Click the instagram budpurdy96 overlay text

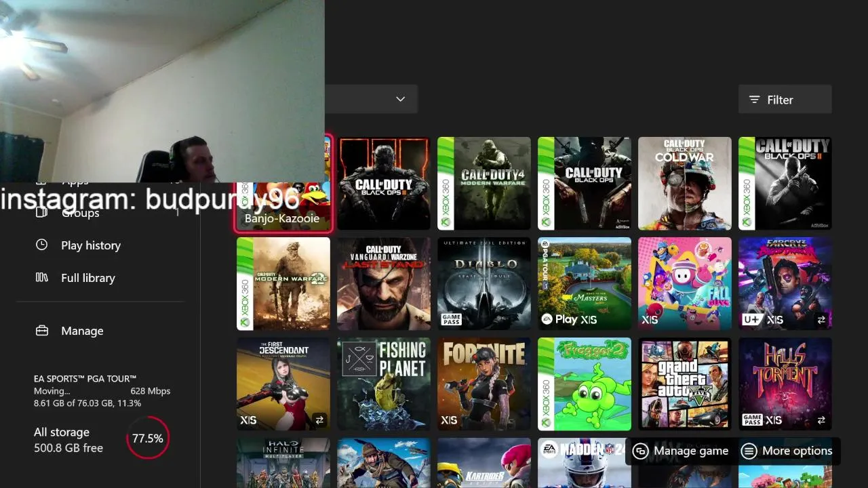[150, 199]
